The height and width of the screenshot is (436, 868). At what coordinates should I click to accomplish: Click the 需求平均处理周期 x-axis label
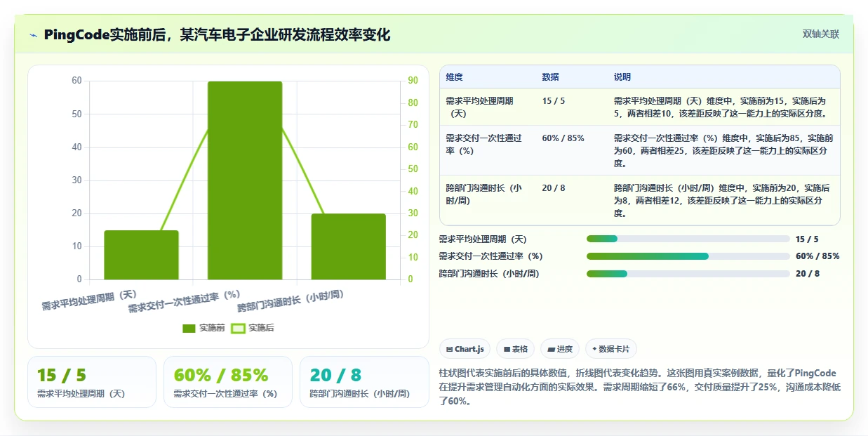pos(89,300)
